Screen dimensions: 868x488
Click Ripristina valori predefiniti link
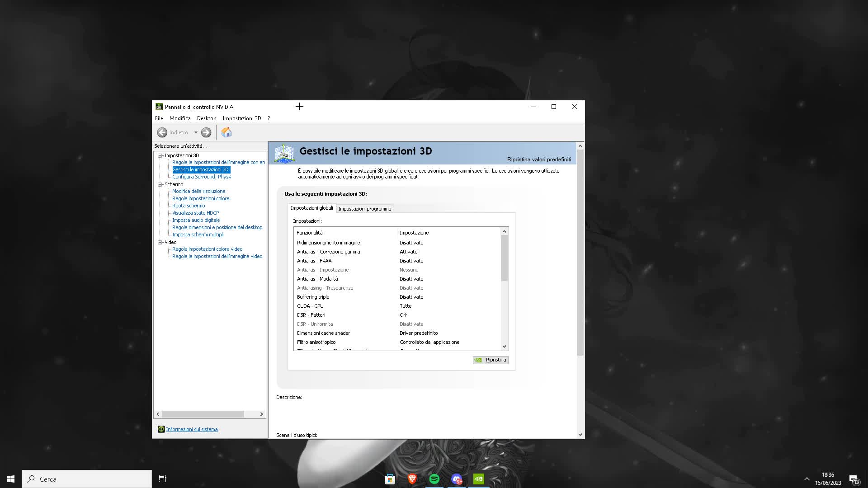tap(539, 160)
